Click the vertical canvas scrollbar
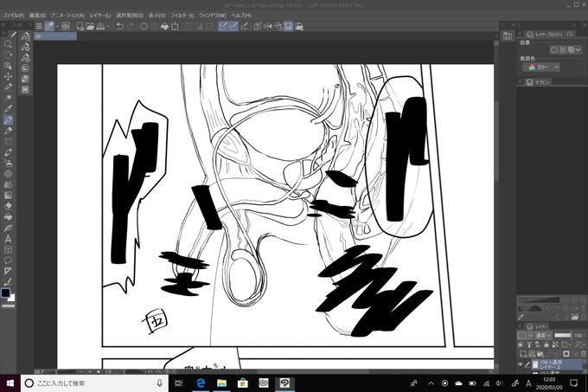The image size is (588, 392). coord(496,141)
